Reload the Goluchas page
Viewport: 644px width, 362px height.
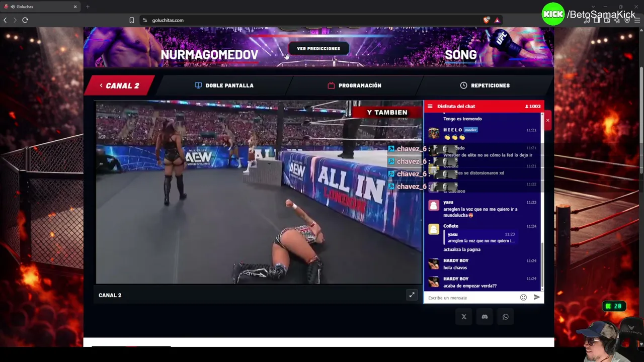click(x=25, y=20)
